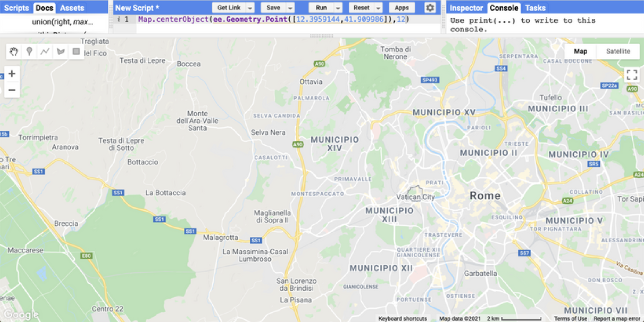Switch map to Satellite view
The height and width of the screenshot is (323, 644).
pos(618,51)
